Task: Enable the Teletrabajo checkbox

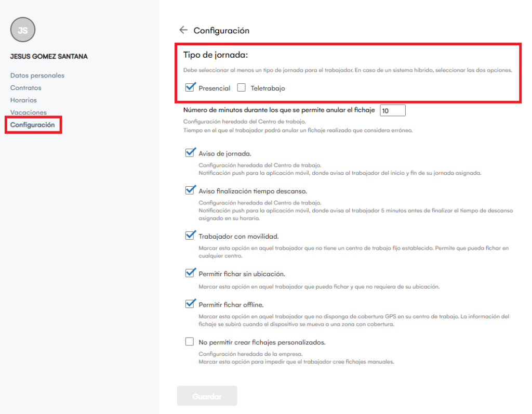Action: pos(241,88)
